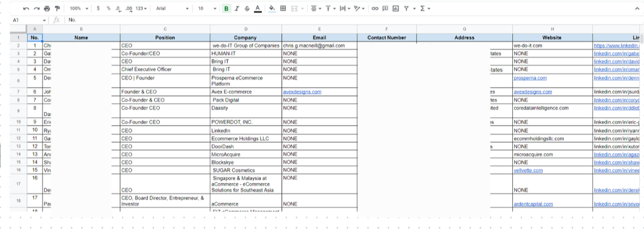644x234 pixels.
Task: Activate the Paint format tool
Action: tap(57, 8)
